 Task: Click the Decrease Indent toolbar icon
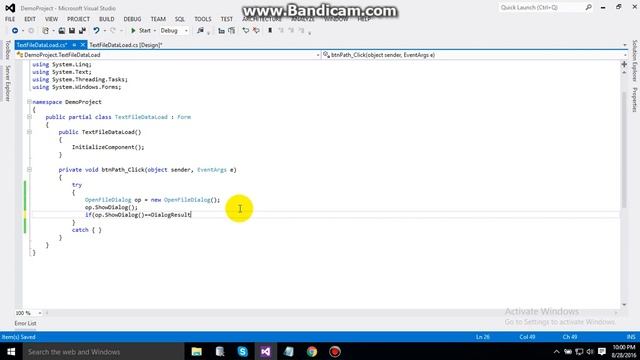click(x=221, y=31)
